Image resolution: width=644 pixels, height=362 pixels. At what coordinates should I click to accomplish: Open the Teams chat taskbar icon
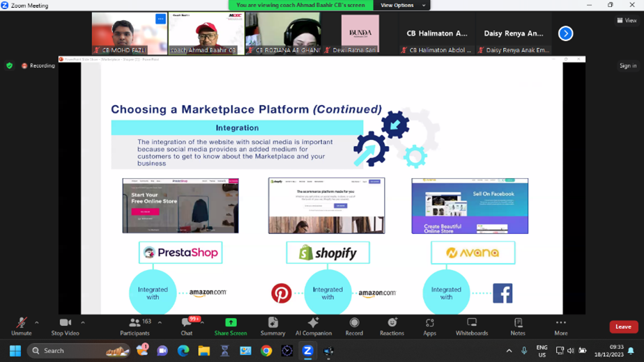[x=162, y=351]
